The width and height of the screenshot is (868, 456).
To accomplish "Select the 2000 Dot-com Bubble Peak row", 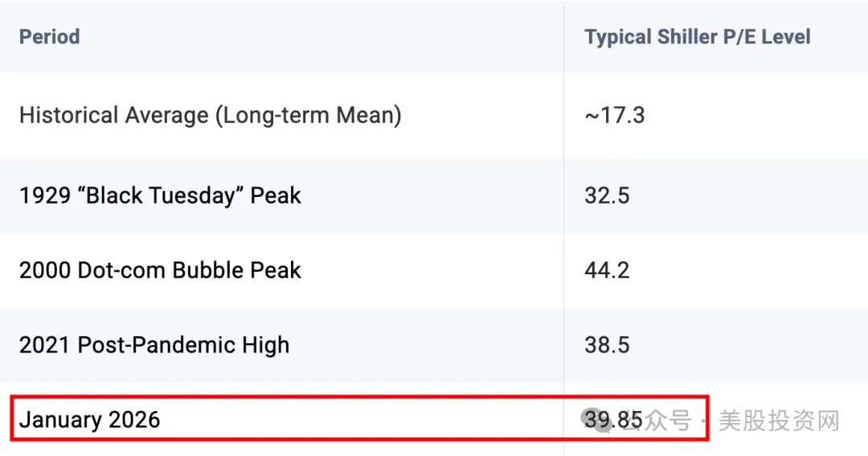I will coord(434,270).
